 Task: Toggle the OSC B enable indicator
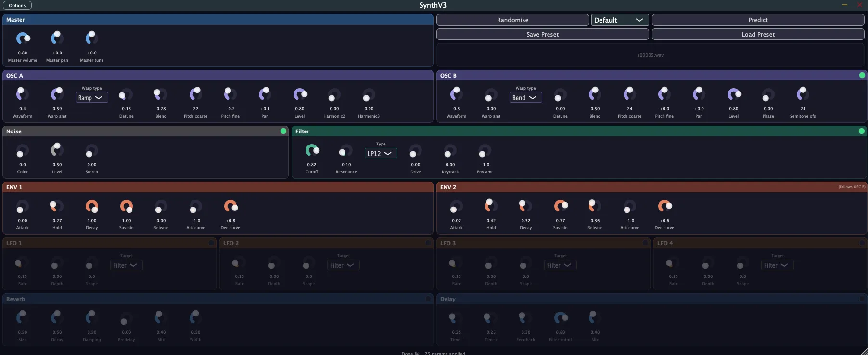(x=862, y=75)
